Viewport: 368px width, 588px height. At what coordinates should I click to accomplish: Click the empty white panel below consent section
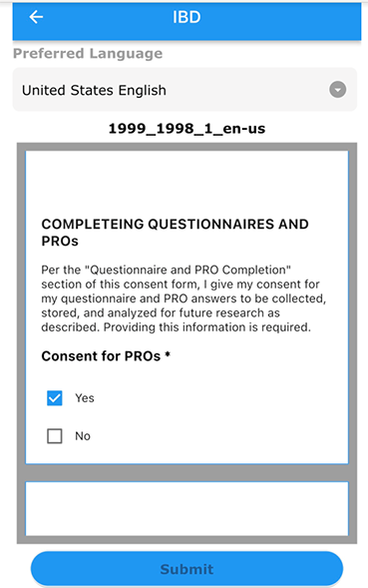pyautogui.click(x=186, y=509)
